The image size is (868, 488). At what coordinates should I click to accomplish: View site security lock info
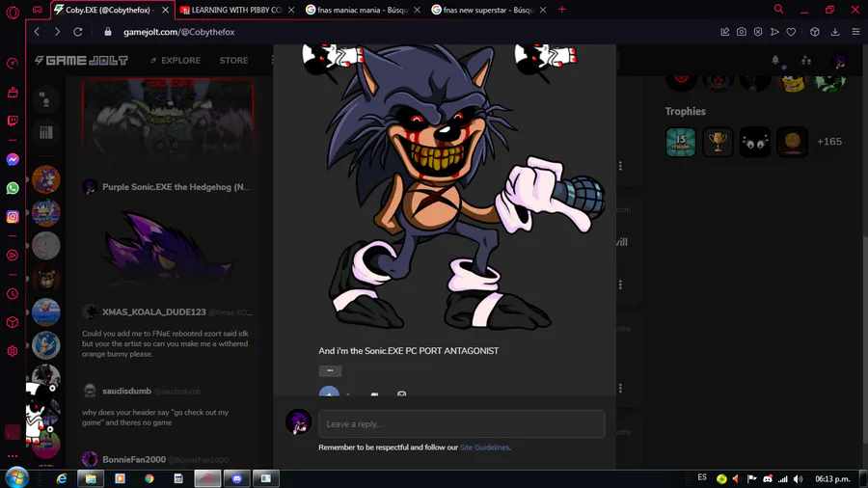click(x=108, y=32)
